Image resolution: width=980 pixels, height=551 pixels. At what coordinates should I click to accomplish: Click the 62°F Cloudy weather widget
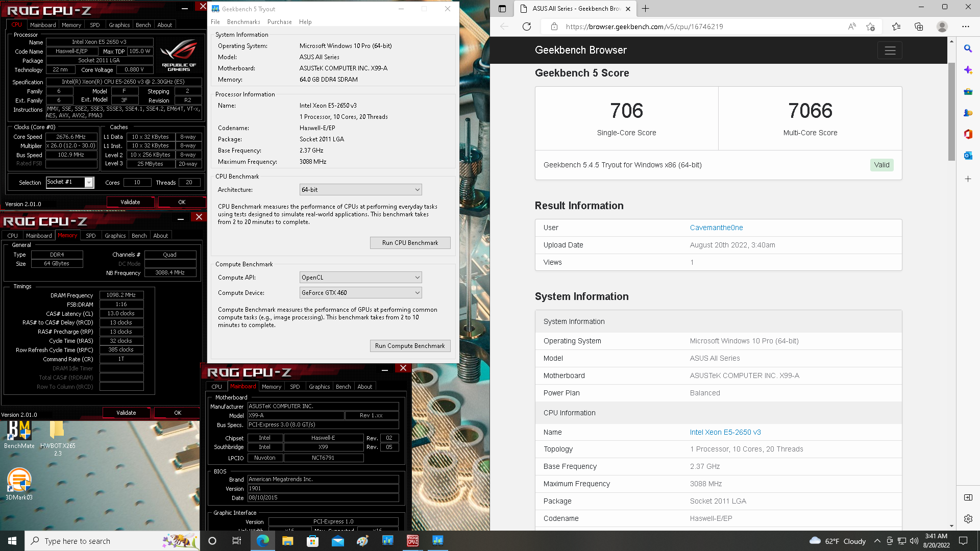tap(838, 541)
